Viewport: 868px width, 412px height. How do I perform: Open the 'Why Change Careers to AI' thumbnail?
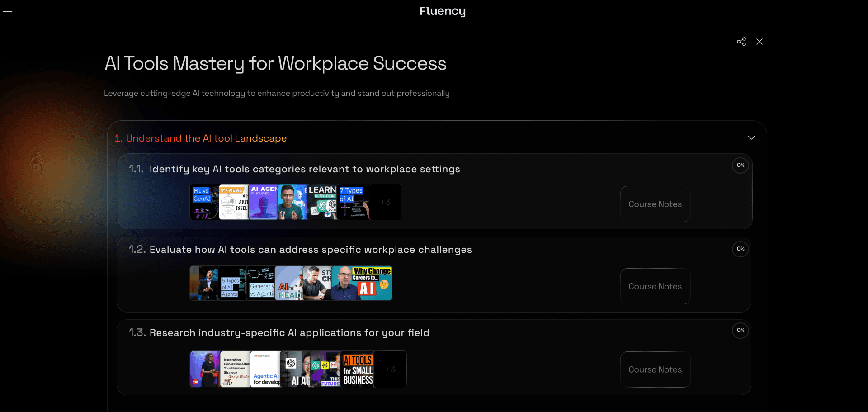[362, 283]
